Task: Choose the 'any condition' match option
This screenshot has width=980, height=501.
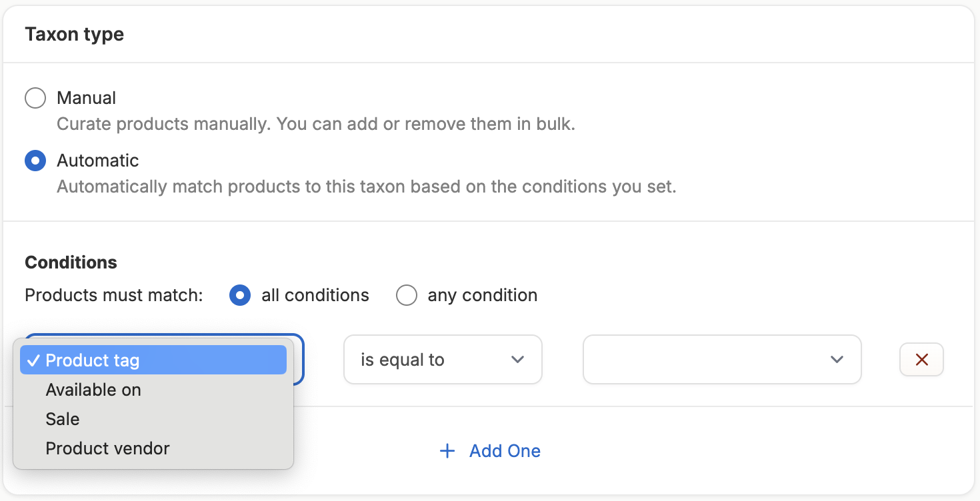Action: coord(407,295)
